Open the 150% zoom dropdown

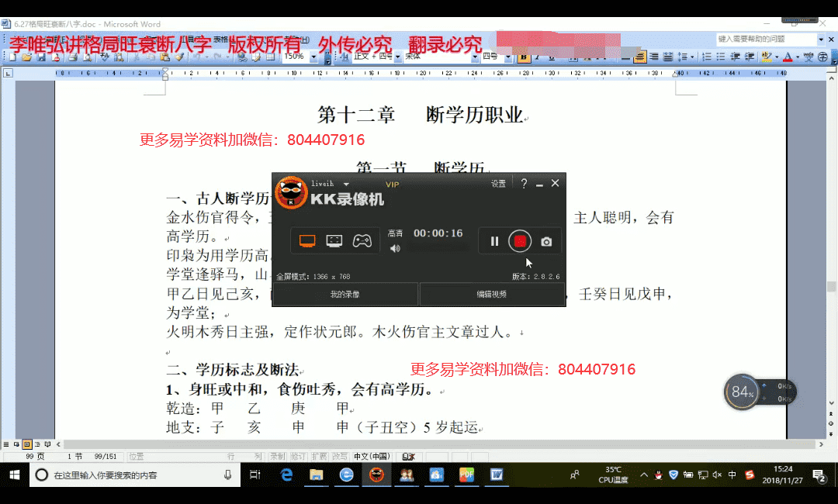(x=313, y=57)
